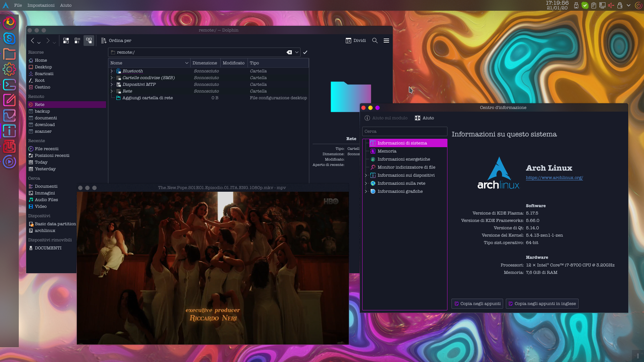
Task: Select Informazioni di sistema module
Action: (408, 143)
